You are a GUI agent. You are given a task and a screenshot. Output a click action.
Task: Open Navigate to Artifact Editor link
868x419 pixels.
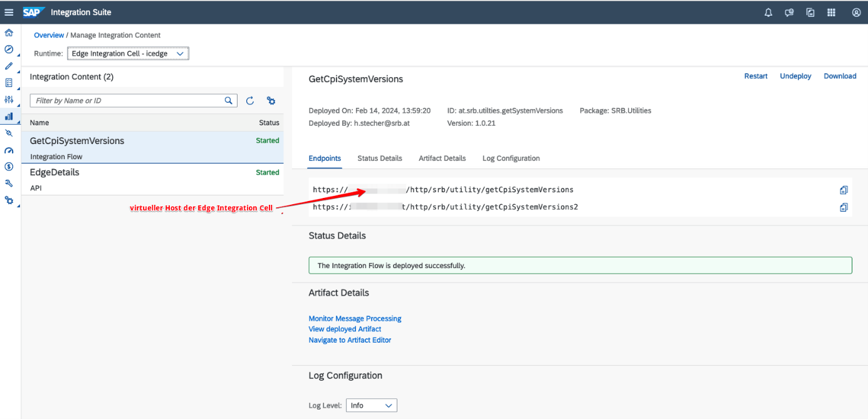(350, 340)
